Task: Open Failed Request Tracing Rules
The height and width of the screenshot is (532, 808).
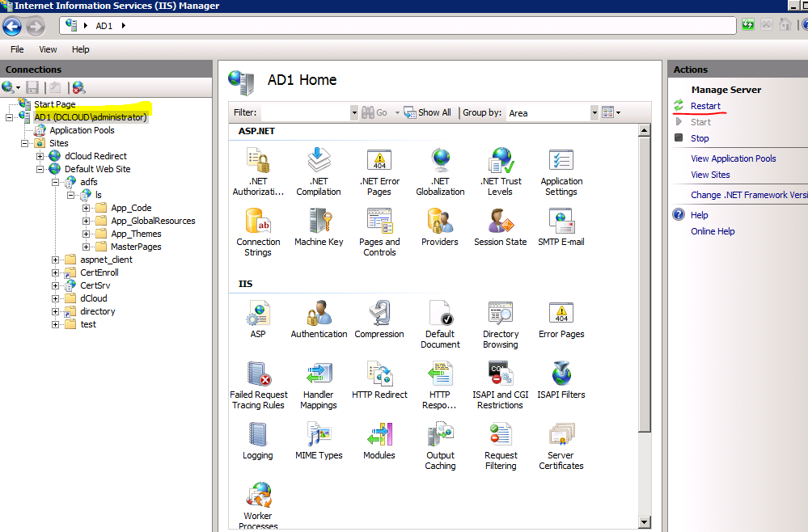Action: pyautogui.click(x=258, y=385)
